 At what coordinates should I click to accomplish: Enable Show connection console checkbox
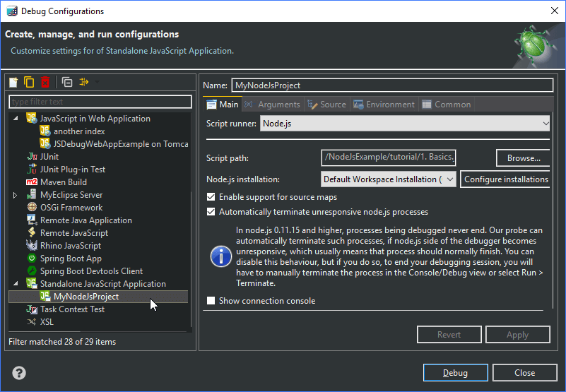211,300
